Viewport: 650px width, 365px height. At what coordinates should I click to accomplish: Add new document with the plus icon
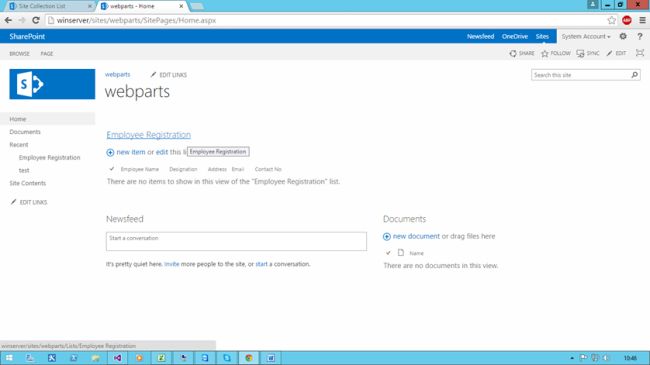[387, 236]
